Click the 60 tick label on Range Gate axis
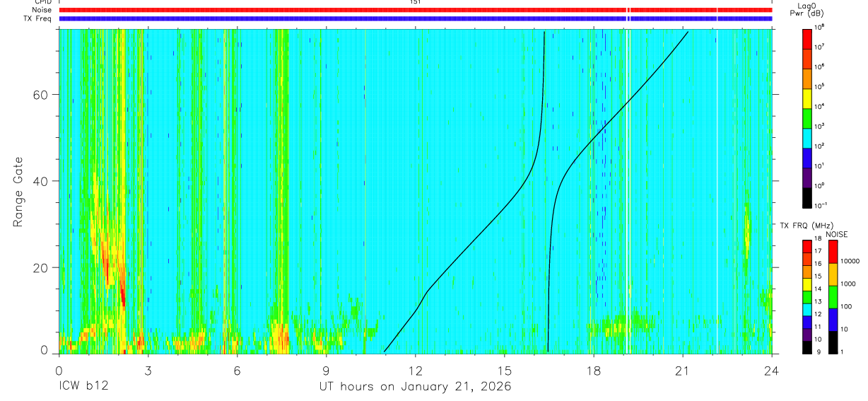Viewport: 868px width, 401px height. [42, 94]
